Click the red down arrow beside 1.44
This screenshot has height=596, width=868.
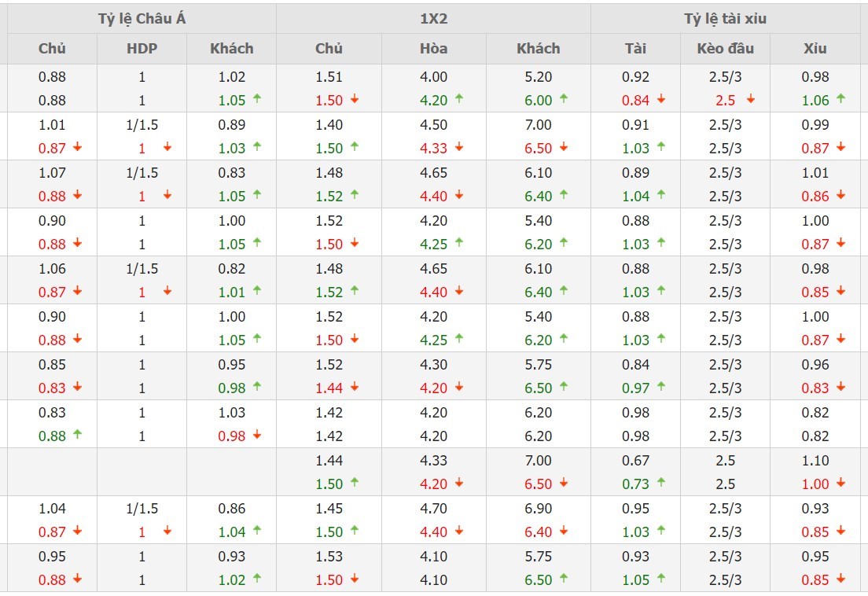(355, 387)
